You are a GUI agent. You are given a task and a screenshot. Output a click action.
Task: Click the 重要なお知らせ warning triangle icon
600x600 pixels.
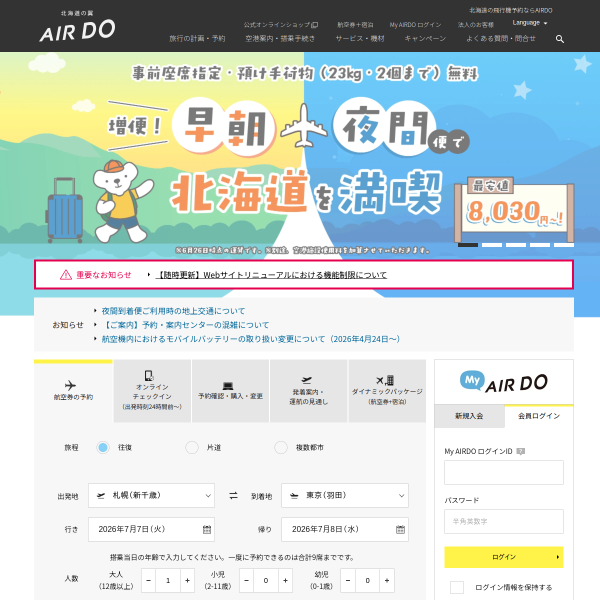point(66,275)
